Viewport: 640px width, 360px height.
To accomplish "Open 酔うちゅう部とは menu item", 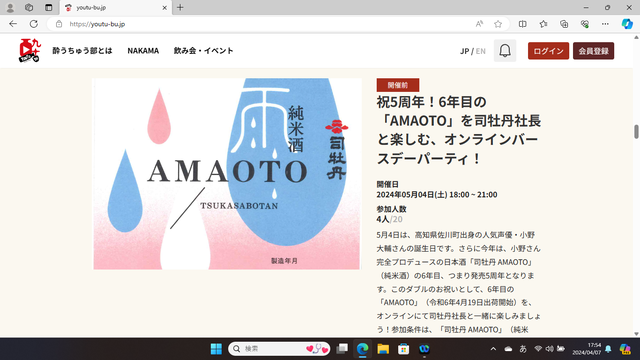I will pos(82,51).
